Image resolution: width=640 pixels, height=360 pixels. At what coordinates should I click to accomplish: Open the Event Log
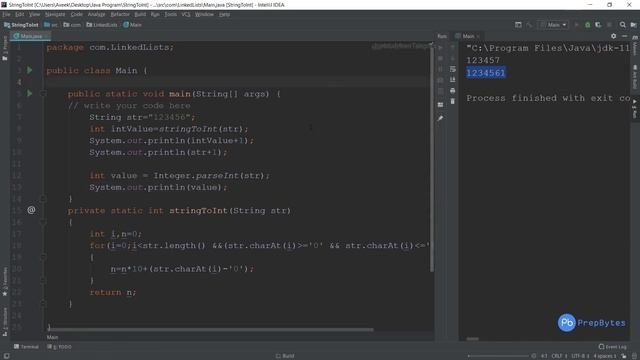[x=612, y=347]
